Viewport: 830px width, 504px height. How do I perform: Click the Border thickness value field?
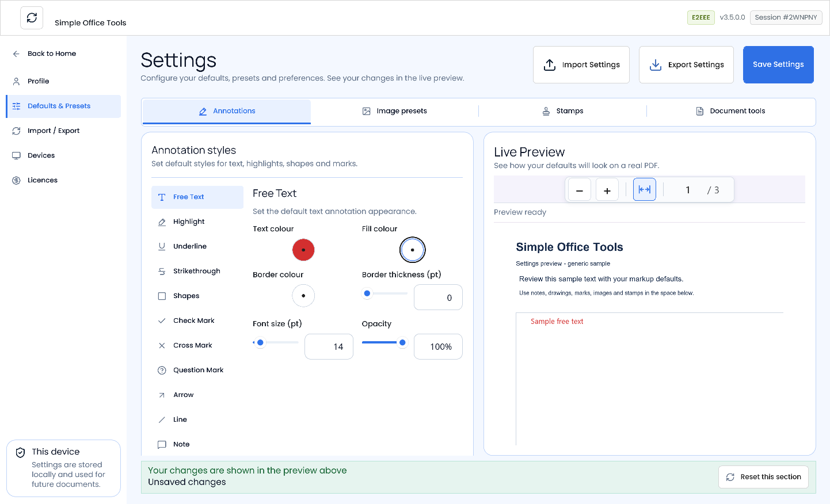click(x=438, y=297)
